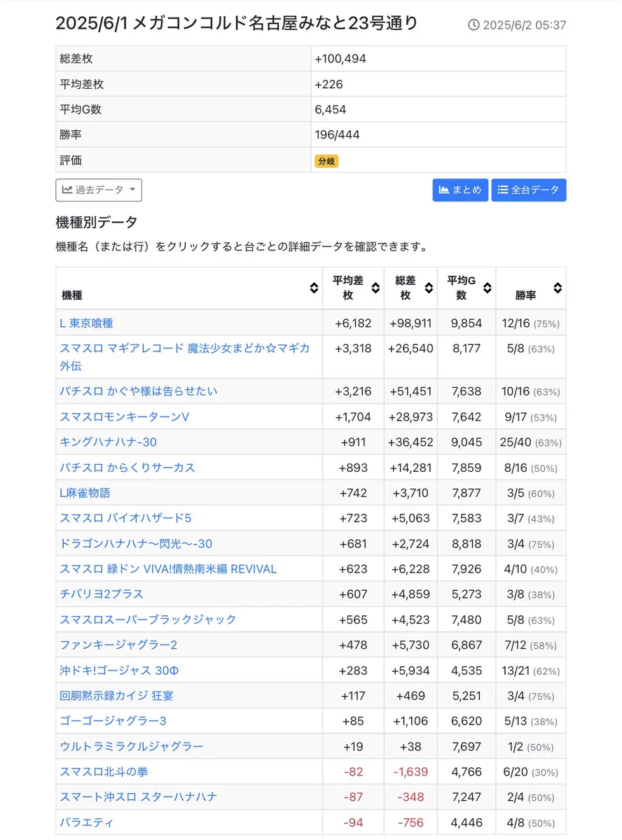
Task: Open 沖ドキ!ゴージャス 30Φ link
Action: click(x=119, y=671)
